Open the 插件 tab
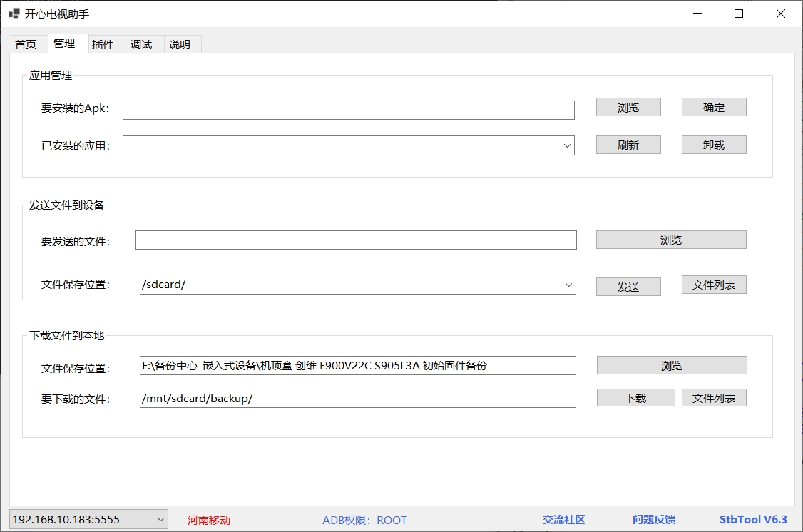 (x=103, y=44)
